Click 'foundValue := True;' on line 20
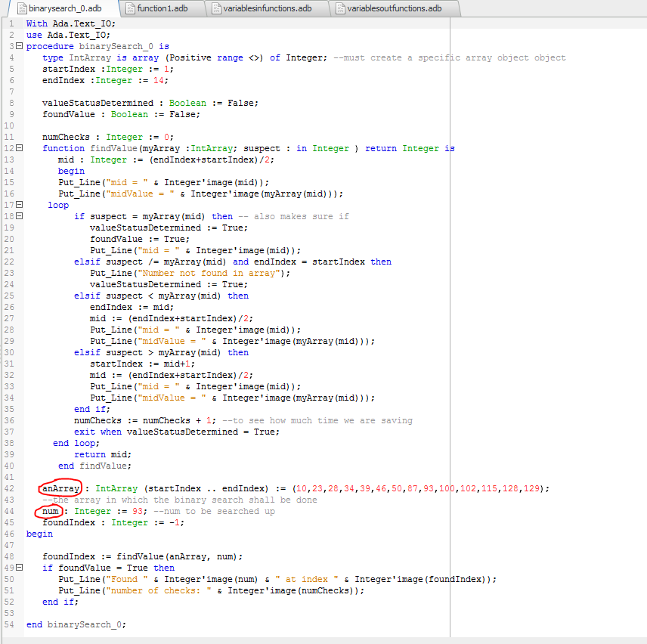The width and height of the screenshot is (647, 644). 140,239
